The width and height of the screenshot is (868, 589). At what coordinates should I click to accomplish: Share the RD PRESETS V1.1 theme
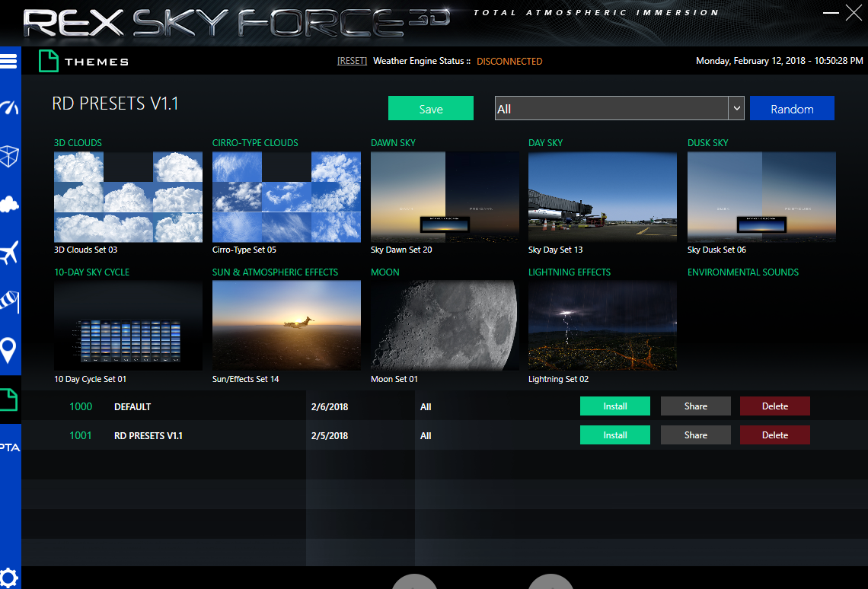pos(696,435)
